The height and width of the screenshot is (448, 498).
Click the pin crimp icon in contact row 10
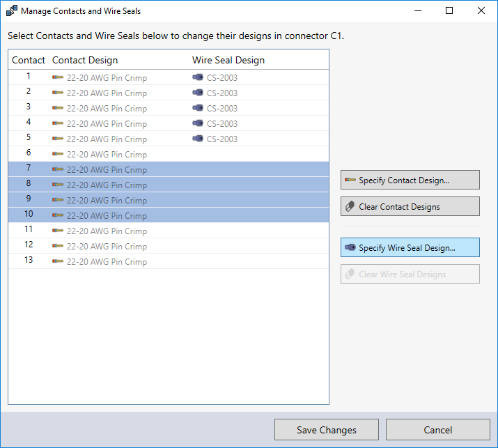point(58,215)
